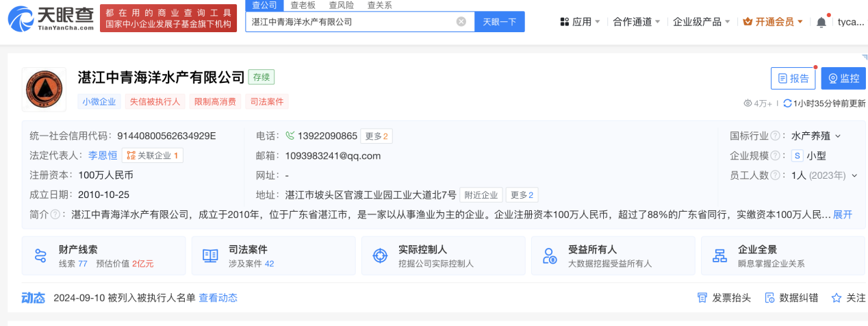Screen dimensions: 868x326
Task: Click the 限制高消费 tag
Action: 215,101
